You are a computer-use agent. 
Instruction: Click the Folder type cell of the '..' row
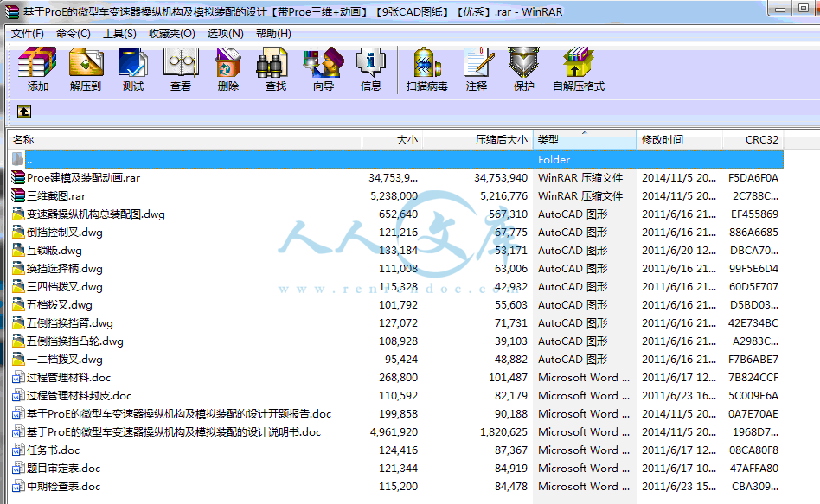[x=554, y=159]
